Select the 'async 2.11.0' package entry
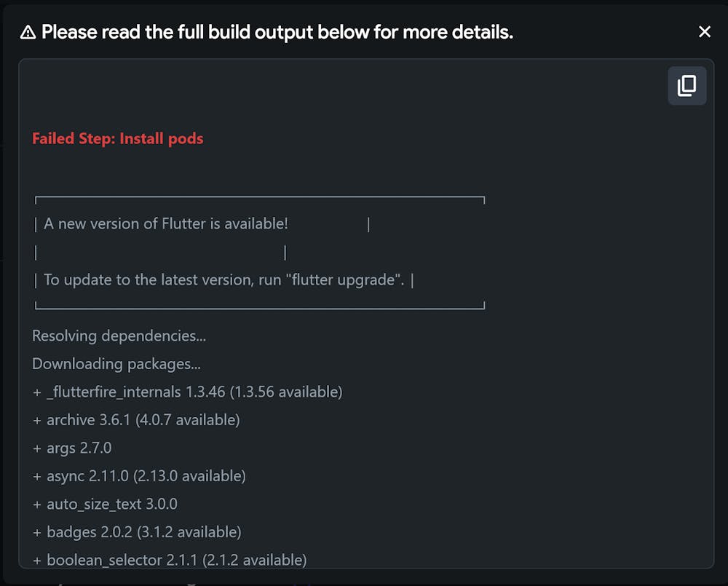The height and width of the screenshot is (586, 728). click(x=88, y=475)
